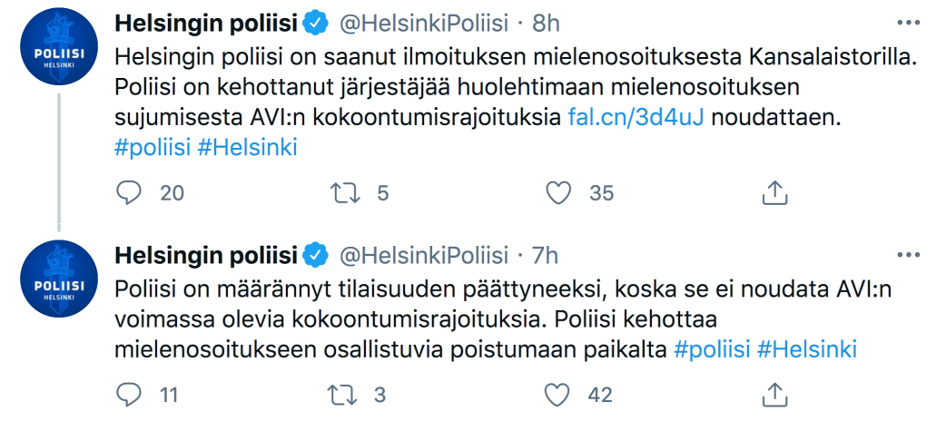Share the second Helsingin poliisi tweet
Viewport: 946px width, 421px height.
(x=774, y=395)
